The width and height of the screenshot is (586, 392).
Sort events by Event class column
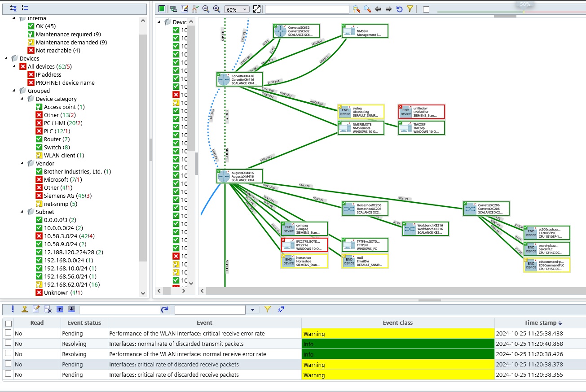click(x=398, y=322)
